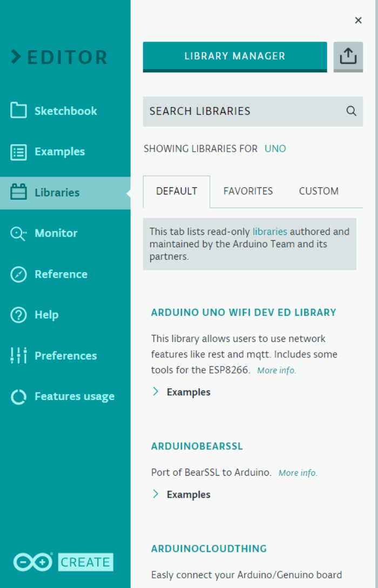Image resolution: width=378 pixels, height=588 pixels.
Task: Click the ArduinoCloudThing library title
Action: 209,549
